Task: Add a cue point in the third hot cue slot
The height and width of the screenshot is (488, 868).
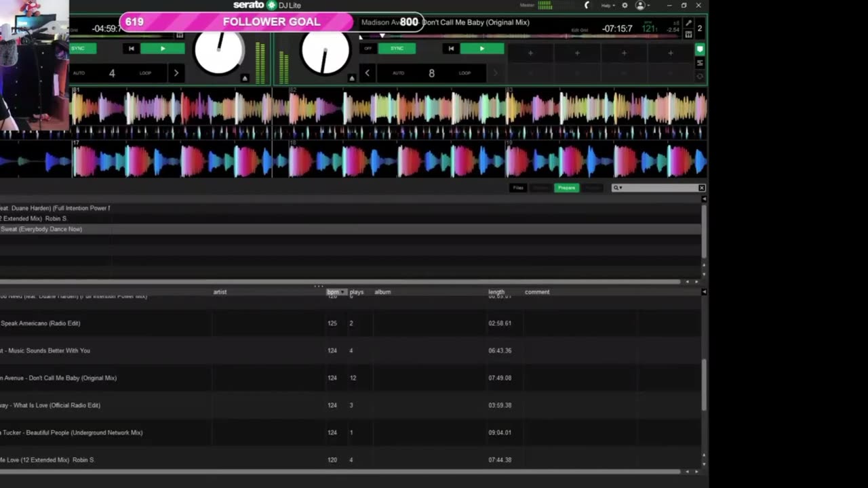Action: coord(624,53)
